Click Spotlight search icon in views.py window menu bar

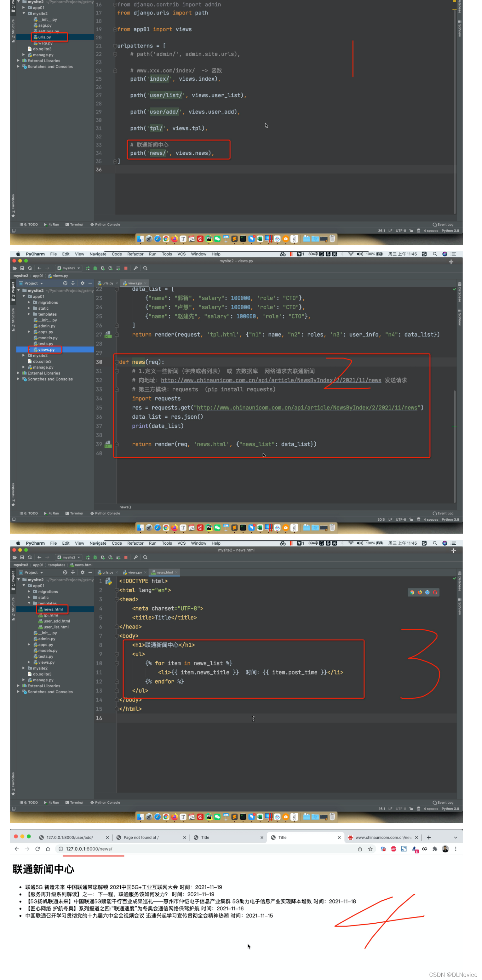pos(435,254)
